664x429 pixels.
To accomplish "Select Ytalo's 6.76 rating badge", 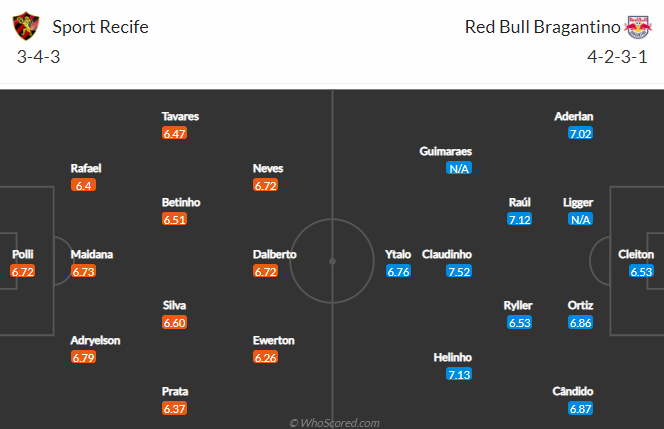I will point(398,271).
